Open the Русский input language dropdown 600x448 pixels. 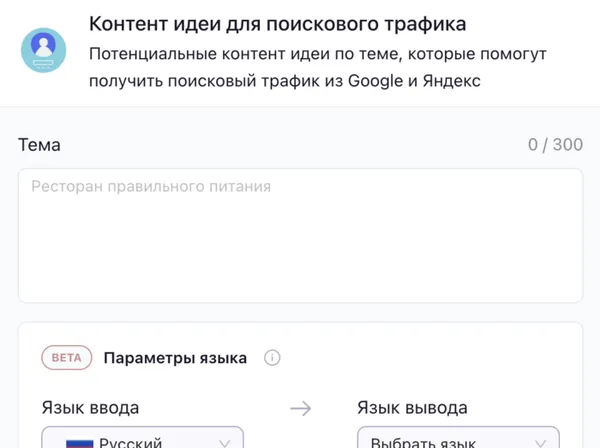click(142, 440)
